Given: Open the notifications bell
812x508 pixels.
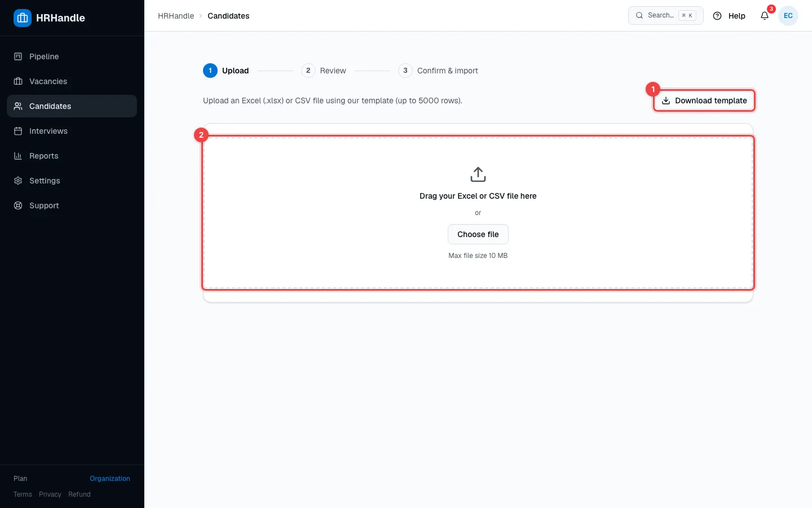Looking at the screenshot, I should coord(765,16).
